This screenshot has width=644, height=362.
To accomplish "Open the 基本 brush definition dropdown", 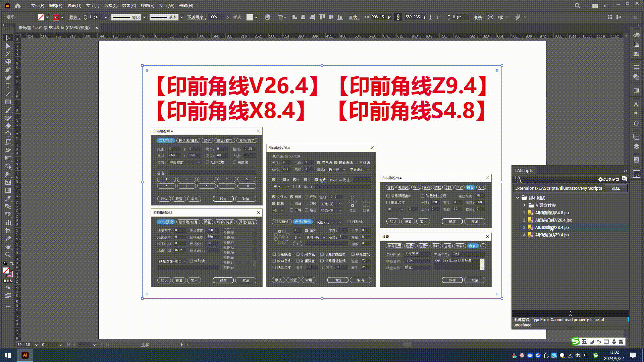I will pos(181,17).
